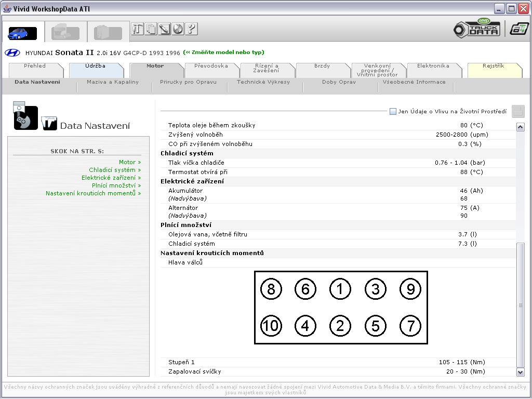Image resolution: width=532 pixels, height=399 pixels.
Task: Click Tlak víčka chladiče row
Action: (x=338, y=163)
